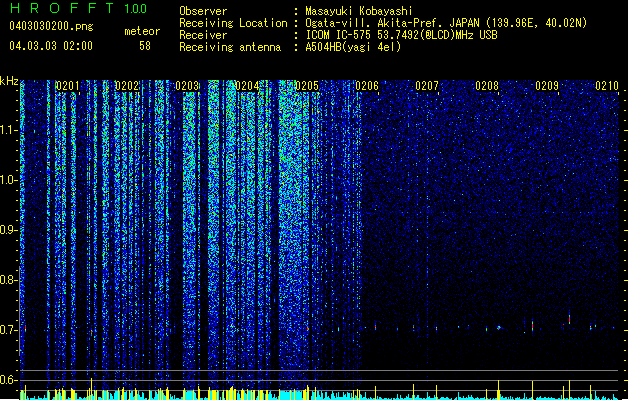The image size is (629, 400).
Task: Select the file name 0403030200.png
Action: click(51, 26)
